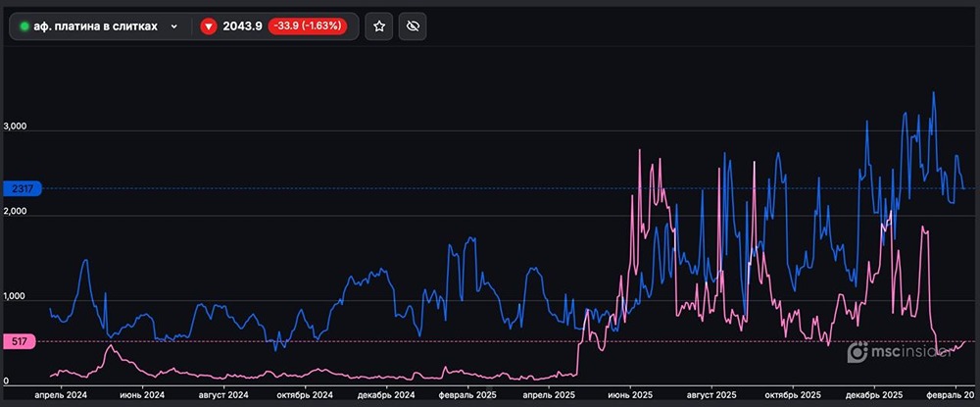
Task: Select the аф. платина в слитках instrument name
Action: pos(95,26)
